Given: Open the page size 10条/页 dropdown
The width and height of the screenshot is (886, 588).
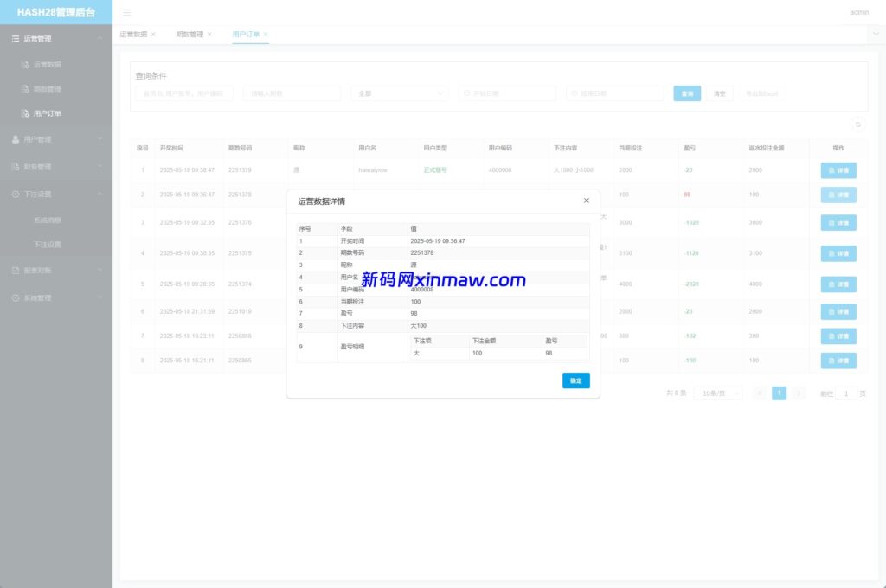Looking at the screenshot, I should 717,393.
